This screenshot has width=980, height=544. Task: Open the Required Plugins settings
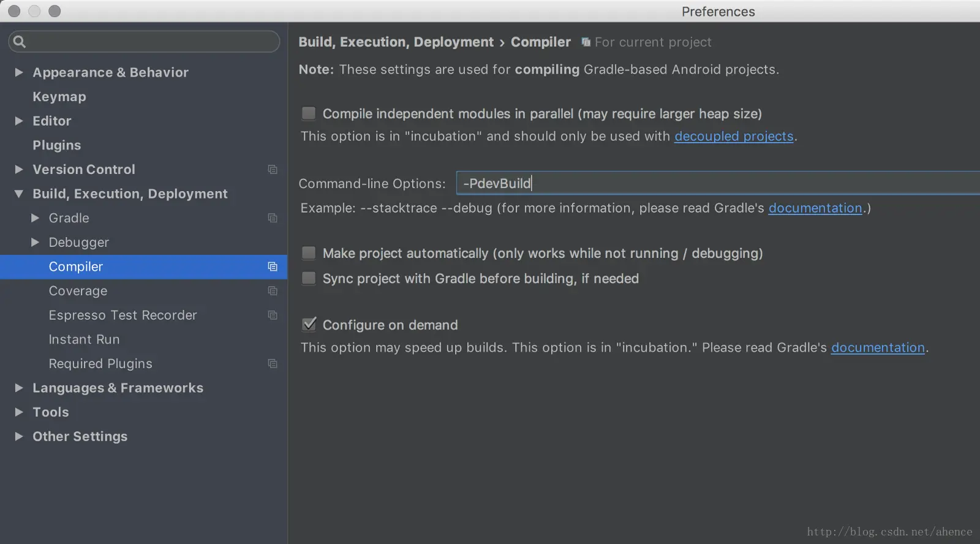tap(100, 364)
